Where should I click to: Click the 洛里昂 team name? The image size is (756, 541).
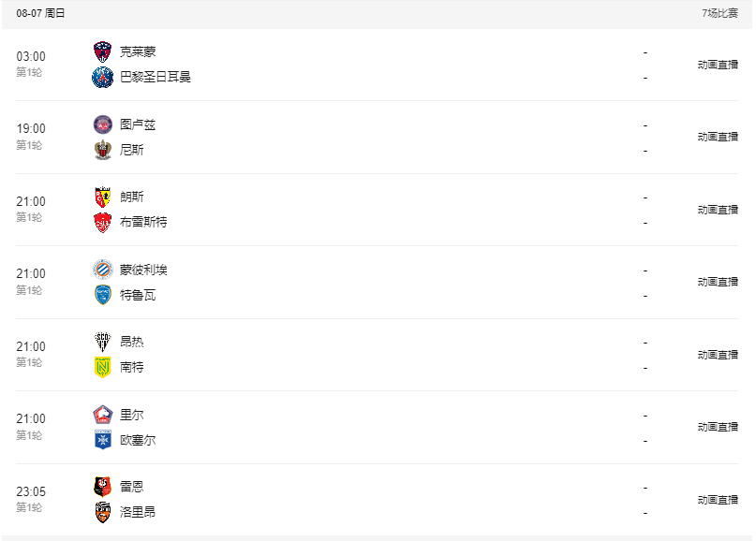point(138,512)
